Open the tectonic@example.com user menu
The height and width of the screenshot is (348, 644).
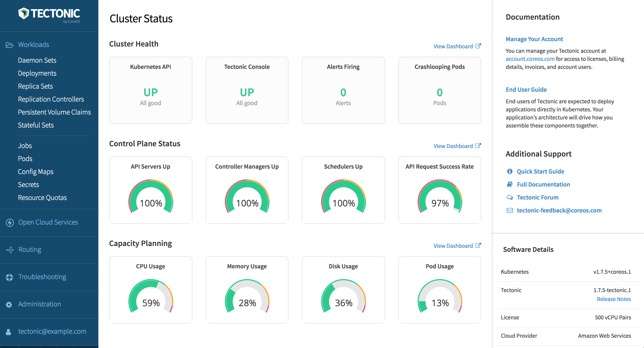pyautogui.click(x=52, y=331)
